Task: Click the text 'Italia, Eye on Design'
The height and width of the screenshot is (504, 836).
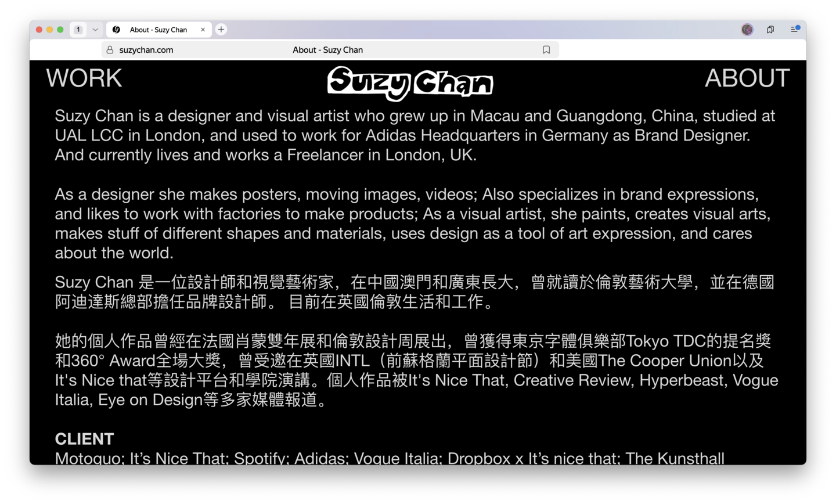Action: [128, 400]
